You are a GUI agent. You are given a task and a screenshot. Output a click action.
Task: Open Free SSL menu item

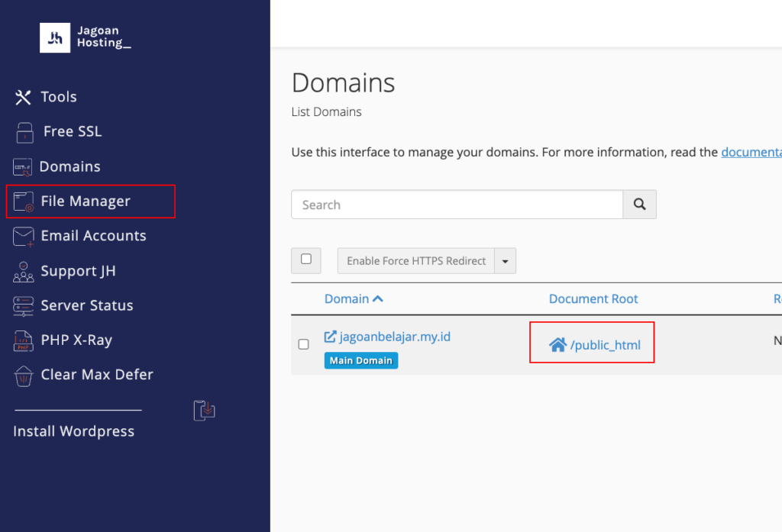tap(73, 131)
